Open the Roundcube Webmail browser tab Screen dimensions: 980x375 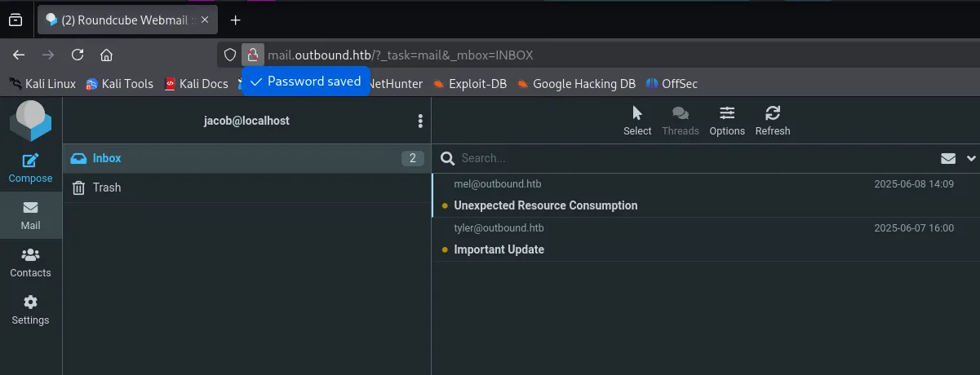point(122,20)
